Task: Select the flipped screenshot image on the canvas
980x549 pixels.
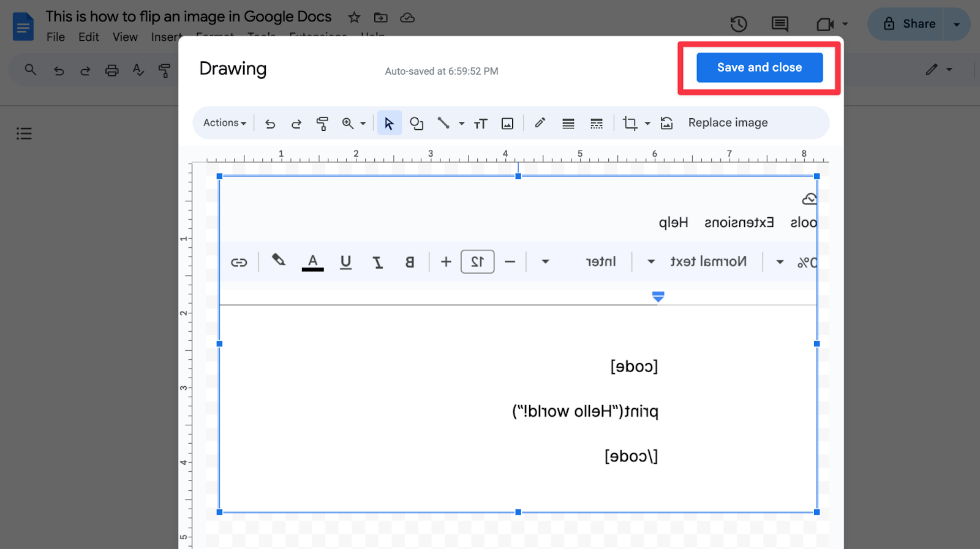Action: (518, 344)
